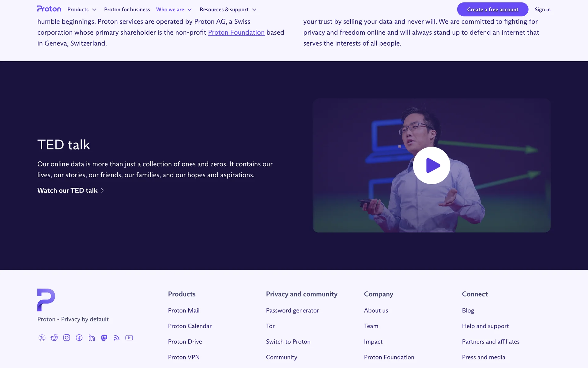Click the Proton logo in header
Viewport: 588px width, 368px height.
pos(49,9)
